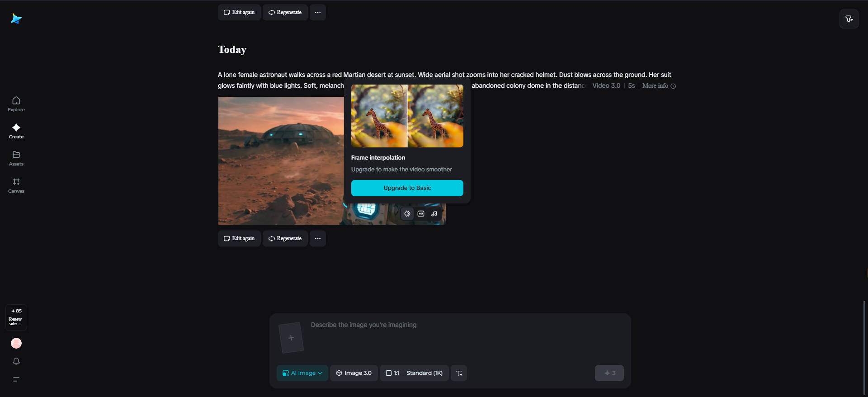
Task: Go to the Create section
Action: click(16, 131)
